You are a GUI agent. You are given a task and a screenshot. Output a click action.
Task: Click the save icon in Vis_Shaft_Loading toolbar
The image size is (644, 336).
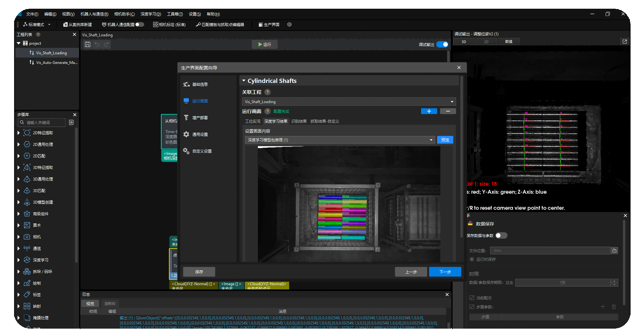[88, 44]
